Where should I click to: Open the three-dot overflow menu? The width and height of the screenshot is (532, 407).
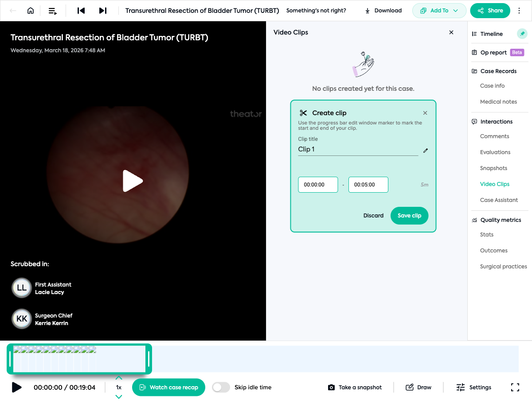(519, 10)
